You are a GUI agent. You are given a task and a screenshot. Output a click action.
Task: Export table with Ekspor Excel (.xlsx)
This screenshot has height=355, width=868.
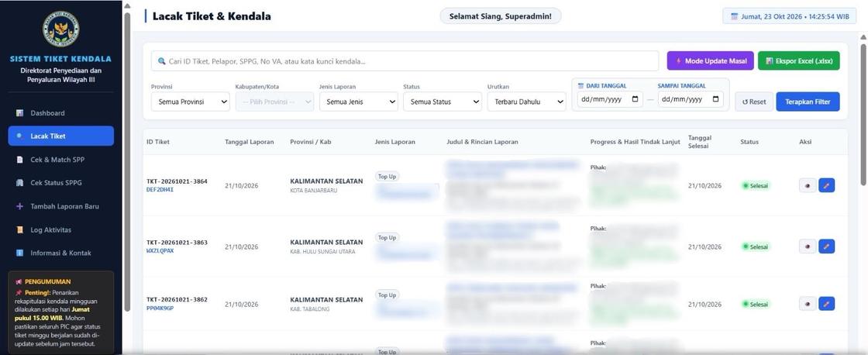tap(799, 61)
